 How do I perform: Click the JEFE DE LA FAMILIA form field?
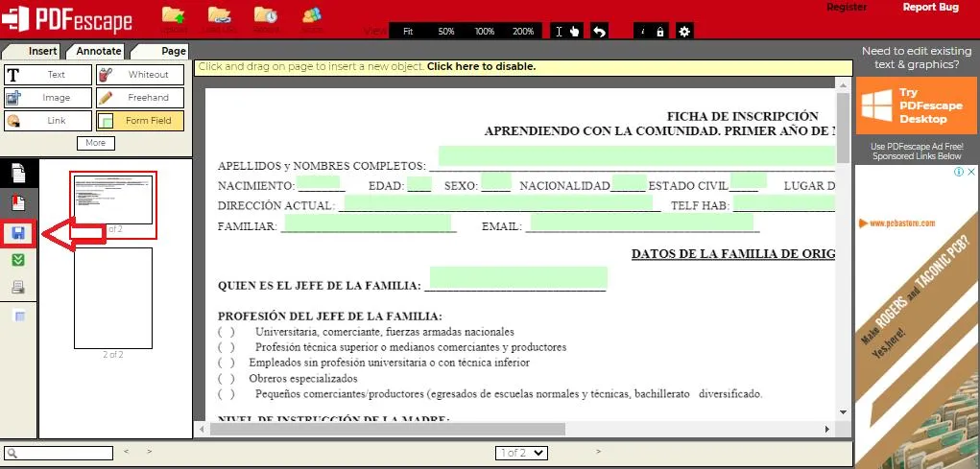pyautogui.click(x=518, y=277)
